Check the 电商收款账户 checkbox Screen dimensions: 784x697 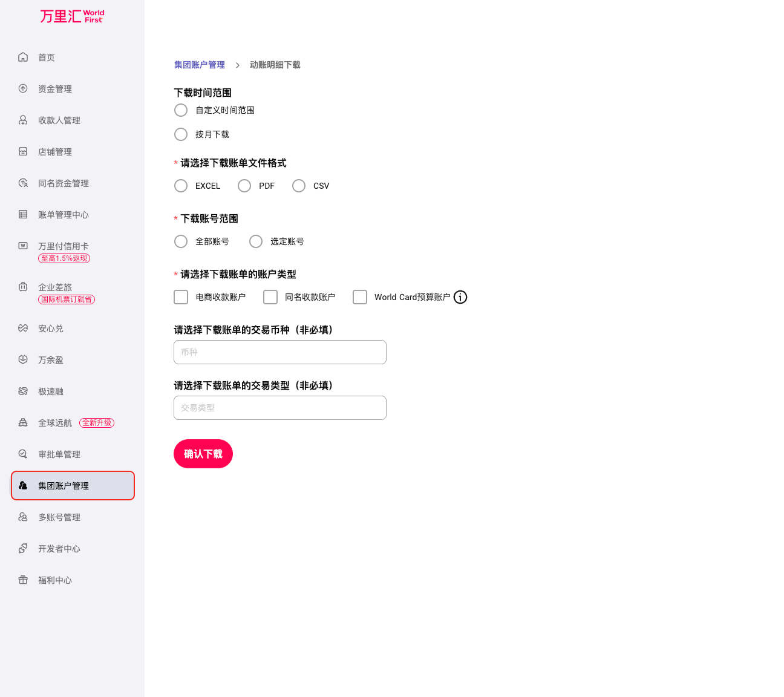[x=181, y=297]
